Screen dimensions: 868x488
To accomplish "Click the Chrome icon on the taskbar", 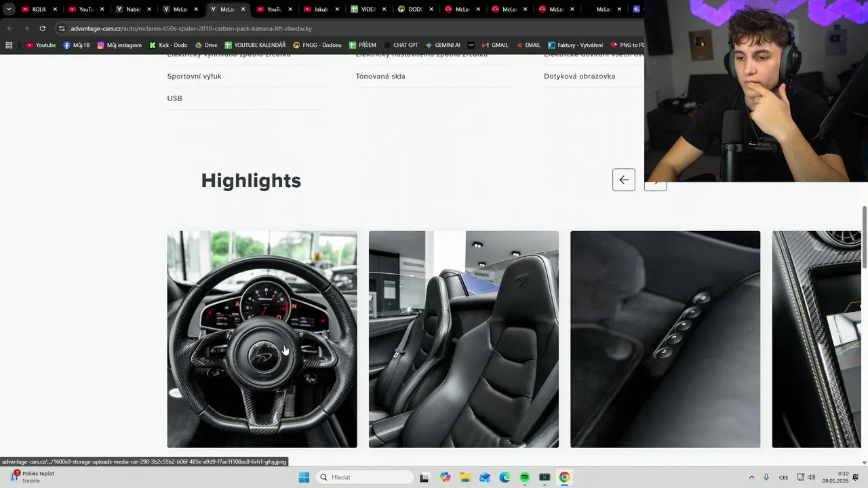I will point(564,477).
